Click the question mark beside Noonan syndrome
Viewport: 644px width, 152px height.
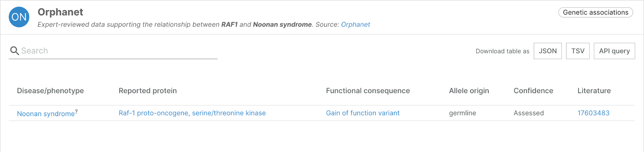pos(76,112)
